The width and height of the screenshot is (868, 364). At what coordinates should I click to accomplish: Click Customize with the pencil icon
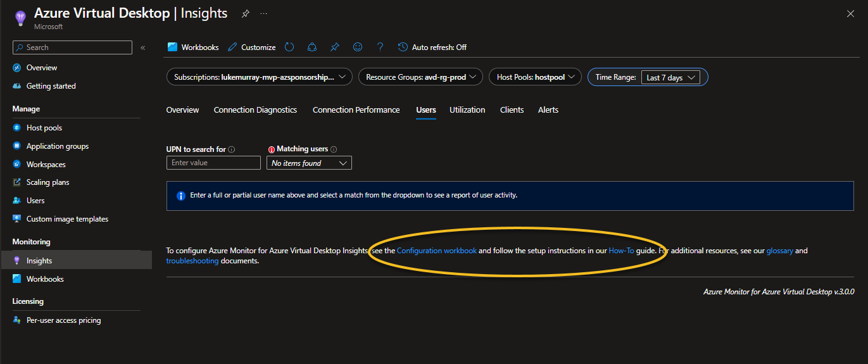pyautogui.click(x=251, y=47)
